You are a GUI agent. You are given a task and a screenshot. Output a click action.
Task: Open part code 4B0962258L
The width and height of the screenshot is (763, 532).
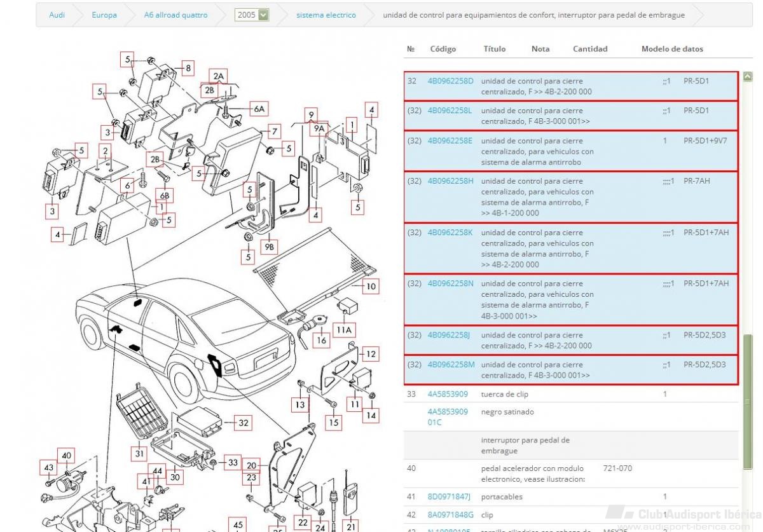pos(450,111)
